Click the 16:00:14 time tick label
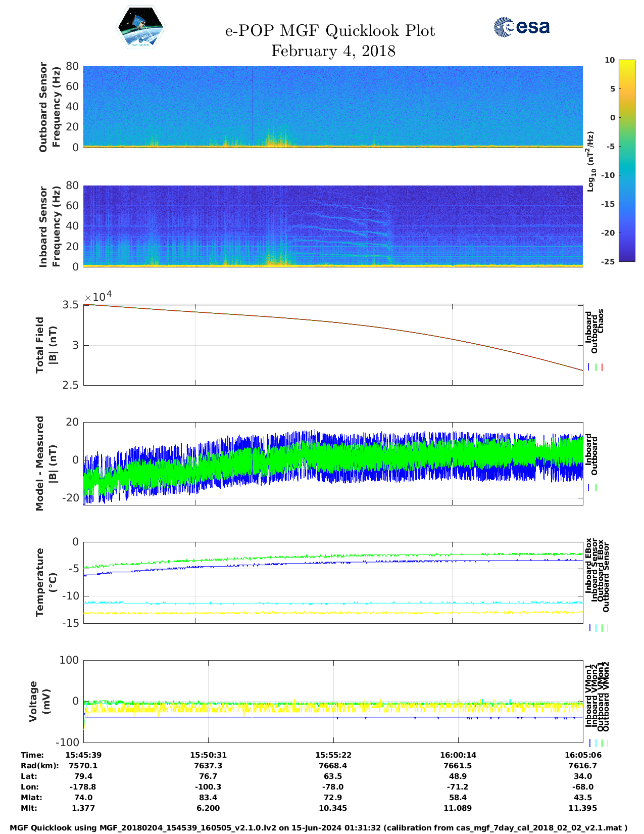Viewport: 644px width, 834px height. click(458, 755)
